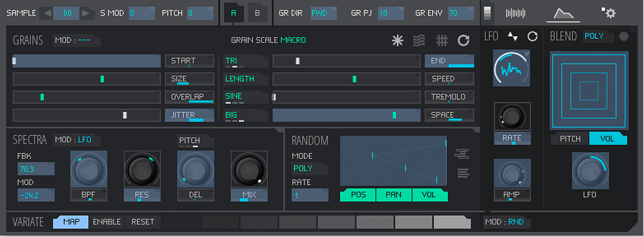Screen dimensions: 644x237
Task: Open the bottom MOD RND dropdown
Action: pyautogui.click(x=508, y=222)
